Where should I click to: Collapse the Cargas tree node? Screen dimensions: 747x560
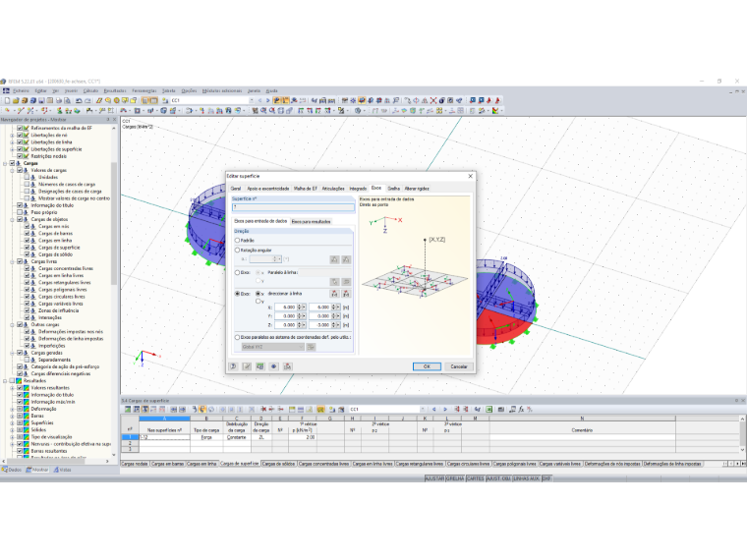coord(5,163)
